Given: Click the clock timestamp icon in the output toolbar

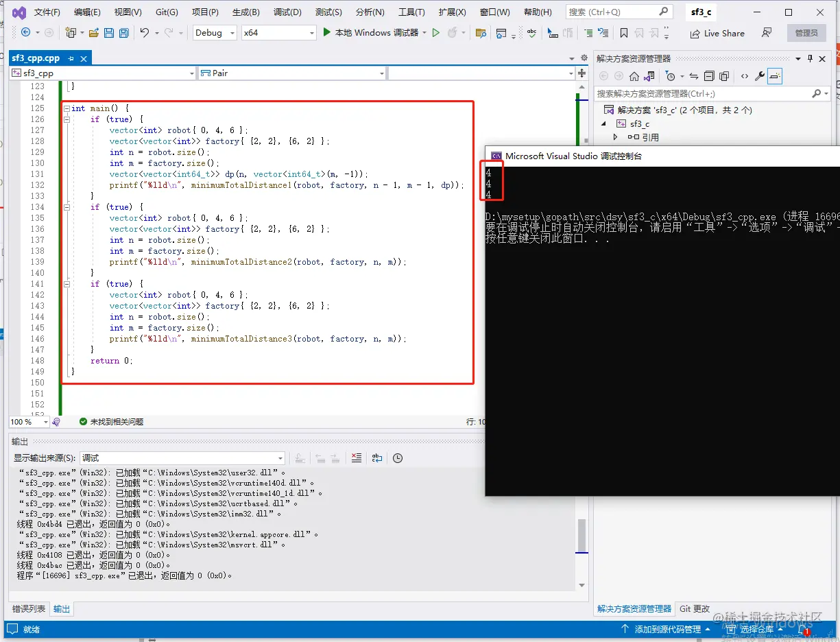Looking at the screenshot, I should pyautogui.click(x=398, y=458).
